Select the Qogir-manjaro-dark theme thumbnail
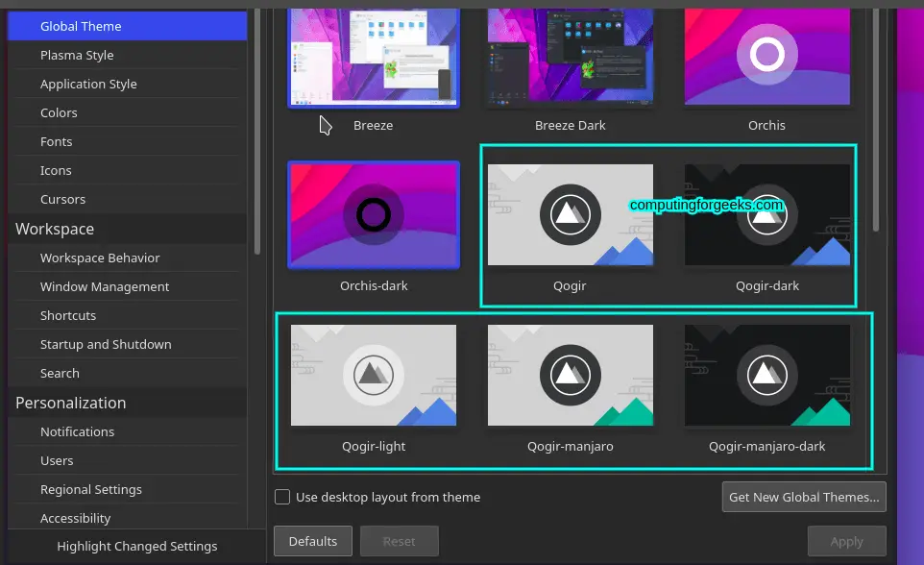The height and width of the screenshot is (565, 924). [767, 375]
